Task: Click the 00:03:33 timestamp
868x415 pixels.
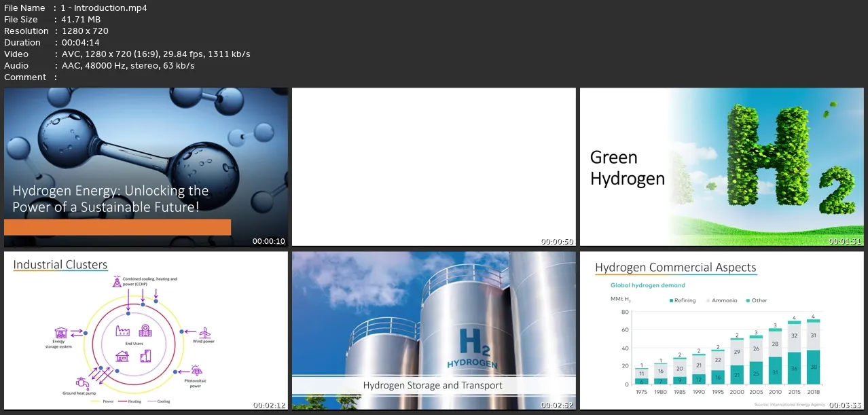Action: [x=845, y=405]
